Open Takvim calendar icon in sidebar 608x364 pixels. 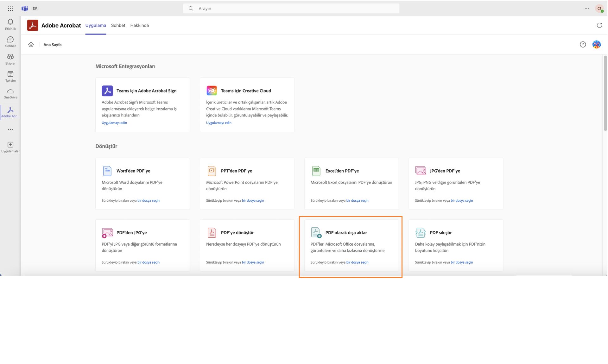point(10,74)
